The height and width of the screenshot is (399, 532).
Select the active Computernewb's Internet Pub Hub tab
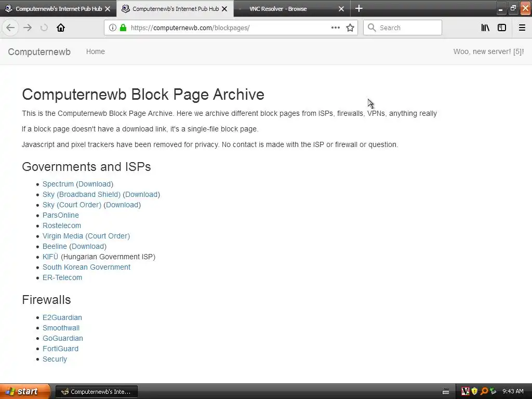(x=175, y=8)
